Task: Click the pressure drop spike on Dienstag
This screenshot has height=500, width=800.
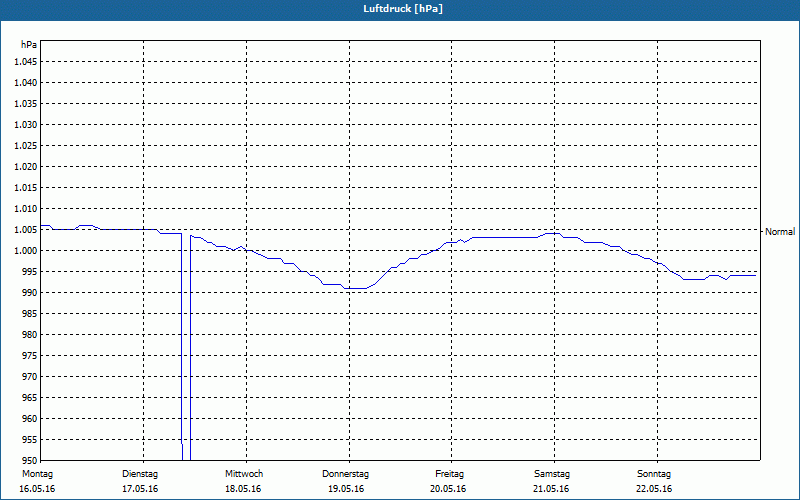Action: 186,347
